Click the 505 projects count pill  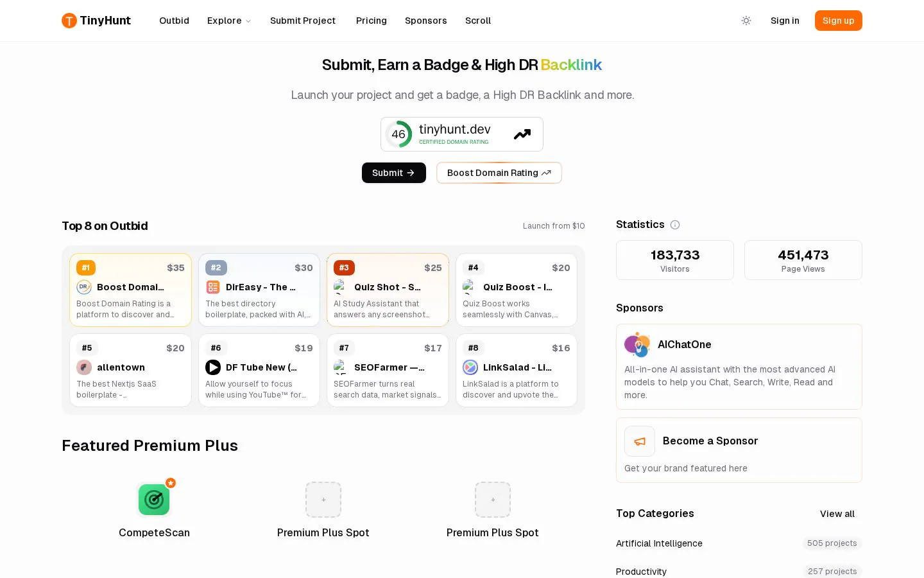click(x=832, y=543)
